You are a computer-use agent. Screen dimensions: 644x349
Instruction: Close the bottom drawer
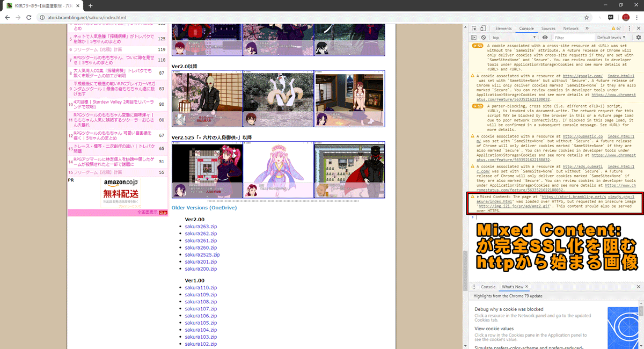point(639,287)
